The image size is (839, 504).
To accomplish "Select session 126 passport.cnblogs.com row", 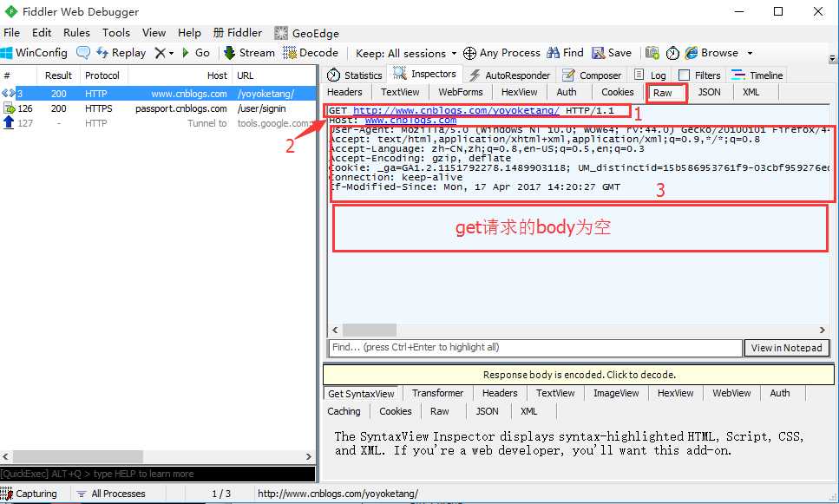I will 159,108.
